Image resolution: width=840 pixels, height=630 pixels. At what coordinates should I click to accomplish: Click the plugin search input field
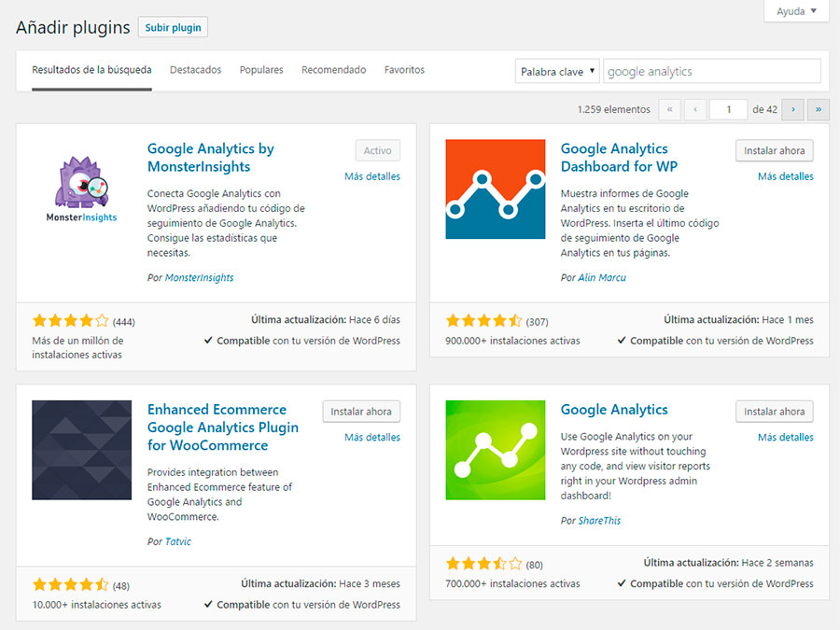(x=711, y=72)
